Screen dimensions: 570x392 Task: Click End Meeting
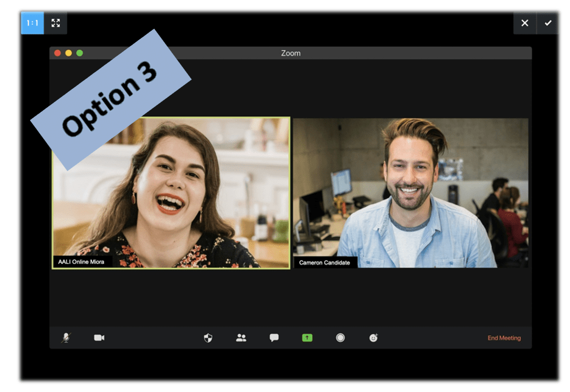pyautogui.click(x=504, y=338)
